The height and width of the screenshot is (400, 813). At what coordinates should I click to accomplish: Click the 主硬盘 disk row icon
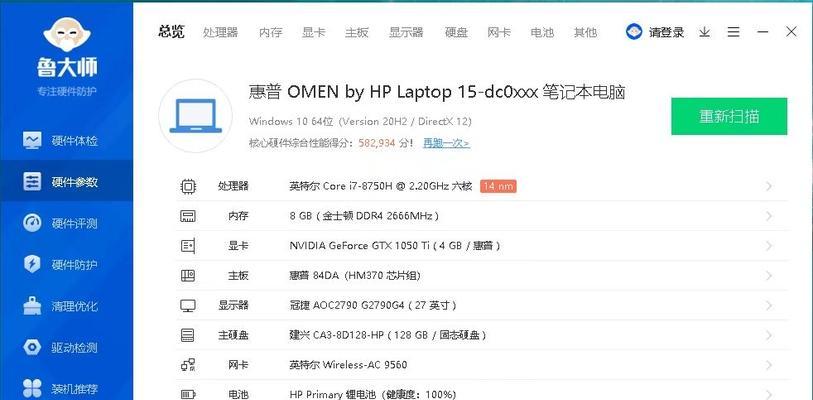[188, 335]
